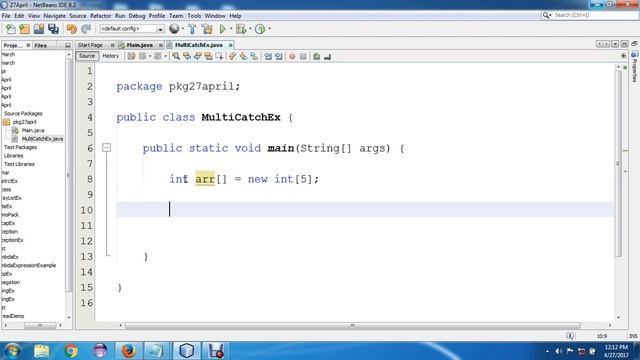Screen dimensions: 640x360
Task: Click the Previous Bookmark icon
Action: (233, 56)
